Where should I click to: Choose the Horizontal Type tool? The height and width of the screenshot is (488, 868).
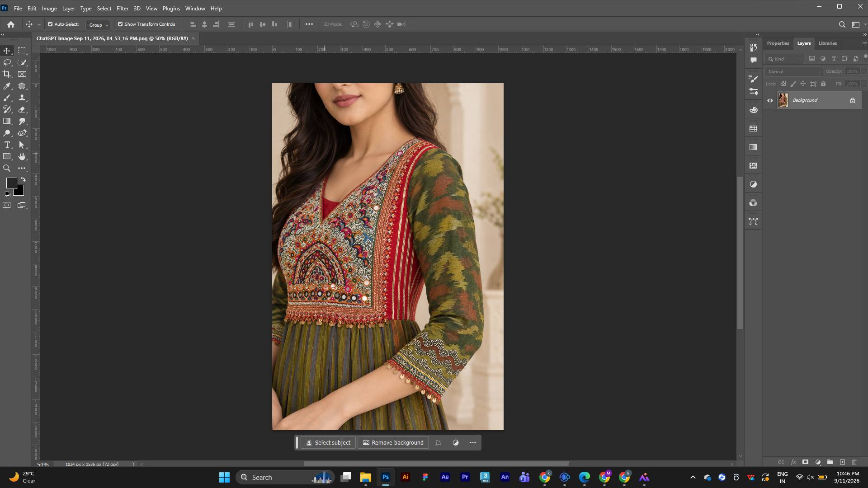click(7, 145)
